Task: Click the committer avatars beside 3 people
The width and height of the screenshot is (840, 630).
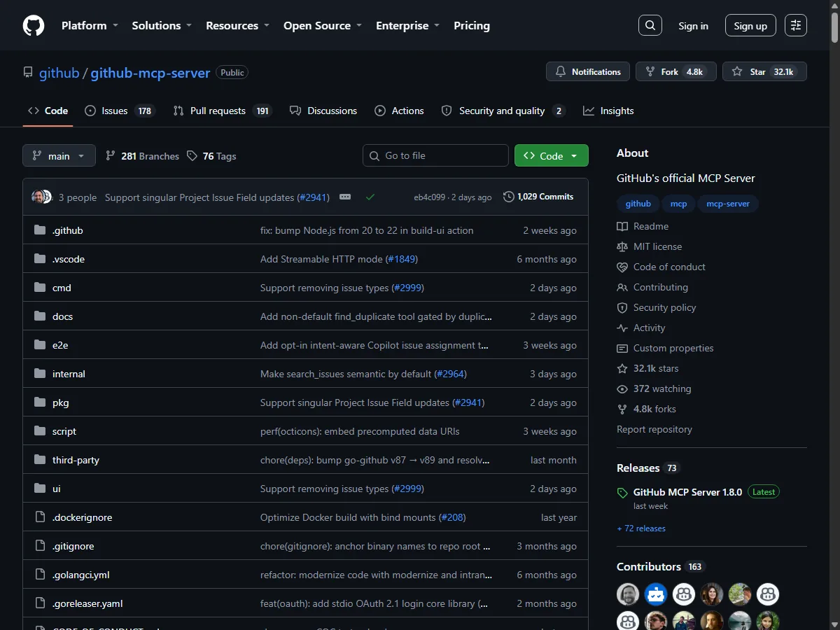Action: (42, 197)
